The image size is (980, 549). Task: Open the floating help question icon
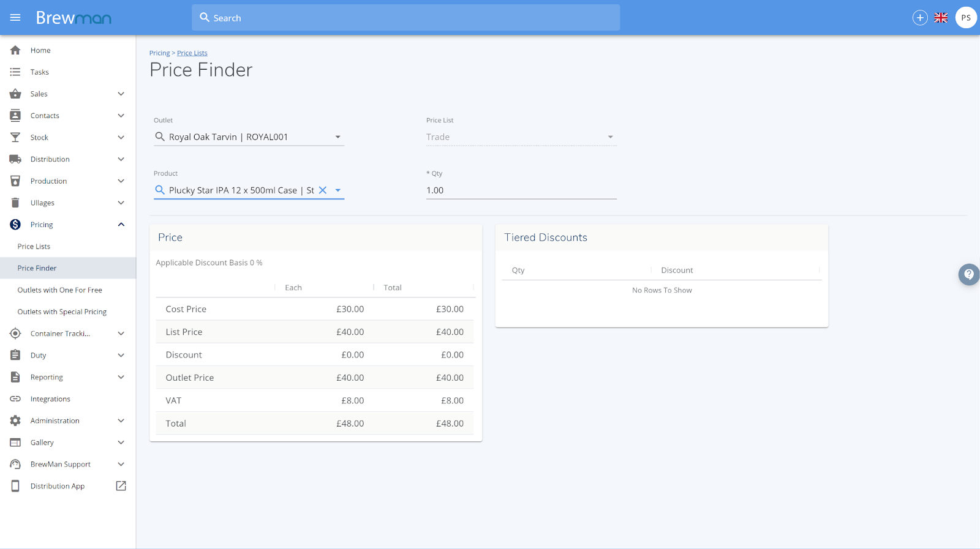pos(969,274)
